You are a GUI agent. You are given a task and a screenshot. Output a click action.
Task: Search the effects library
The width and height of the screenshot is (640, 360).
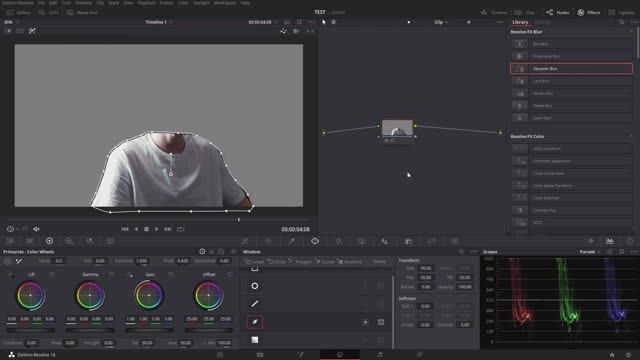[x=621, y=22]
